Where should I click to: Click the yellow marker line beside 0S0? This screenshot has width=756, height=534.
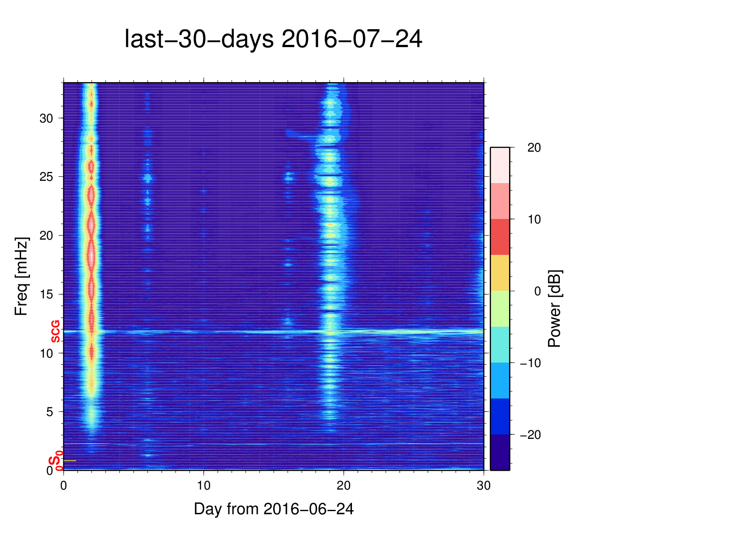(70, 461)
